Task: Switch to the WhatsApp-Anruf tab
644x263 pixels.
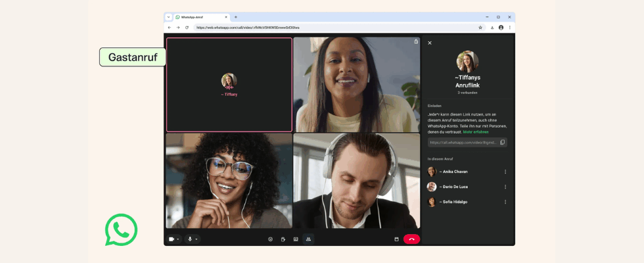Action: coord(201,17)
